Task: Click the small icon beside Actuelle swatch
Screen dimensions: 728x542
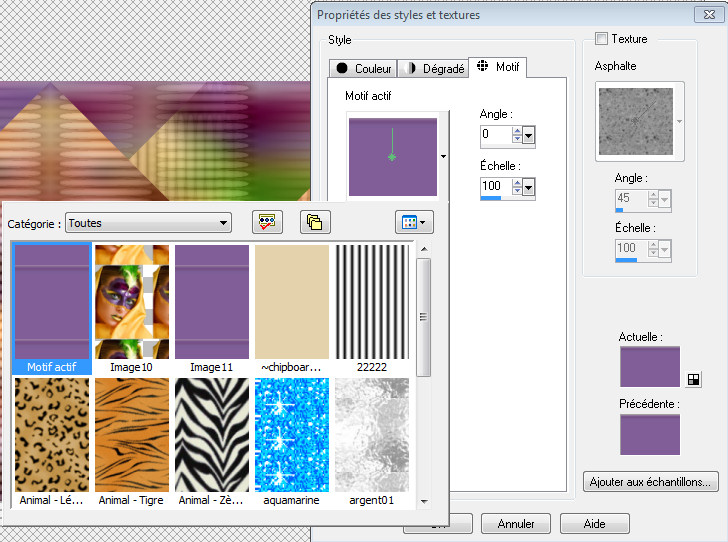Action: (x=694, y=379)
